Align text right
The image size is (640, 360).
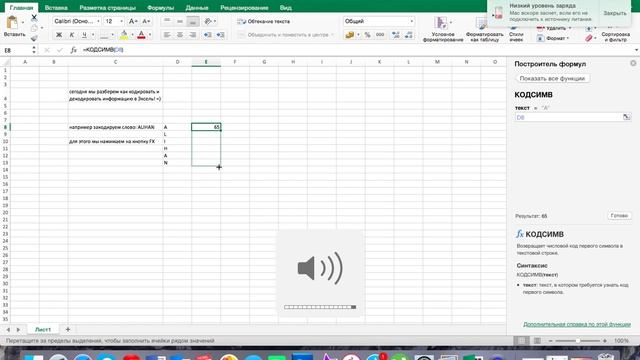click(193, 35)
